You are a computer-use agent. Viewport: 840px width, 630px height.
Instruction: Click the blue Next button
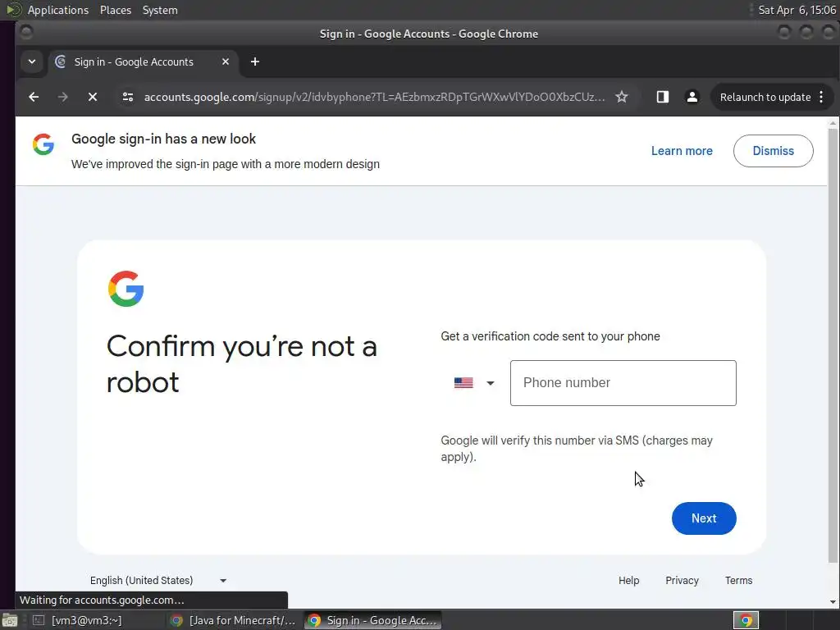point(704,518)
